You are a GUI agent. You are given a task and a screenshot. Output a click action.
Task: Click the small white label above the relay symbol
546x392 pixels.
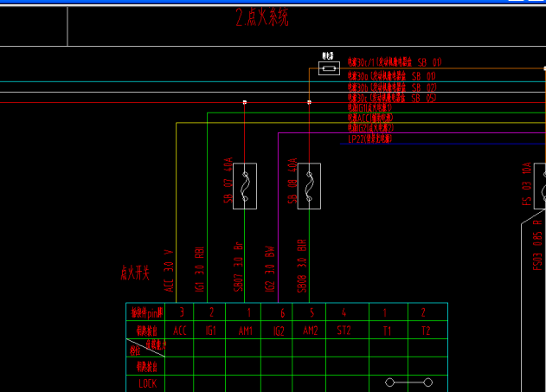click(x=328, y=55)
